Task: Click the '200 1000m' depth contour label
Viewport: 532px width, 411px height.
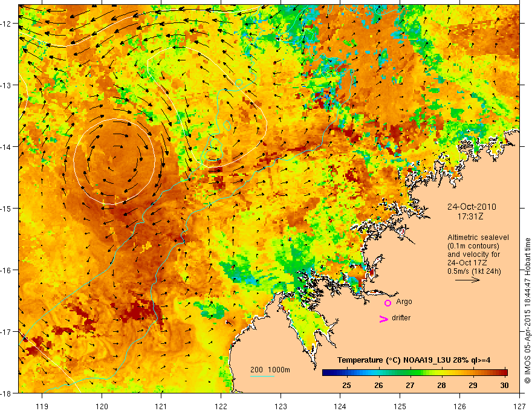Action: point(270,370)
